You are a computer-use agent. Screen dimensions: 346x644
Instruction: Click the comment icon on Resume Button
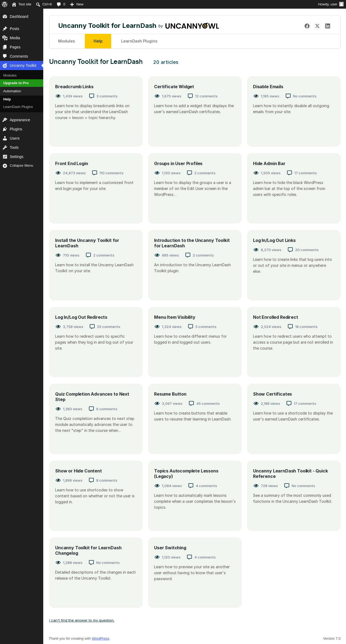click(191, 403)
